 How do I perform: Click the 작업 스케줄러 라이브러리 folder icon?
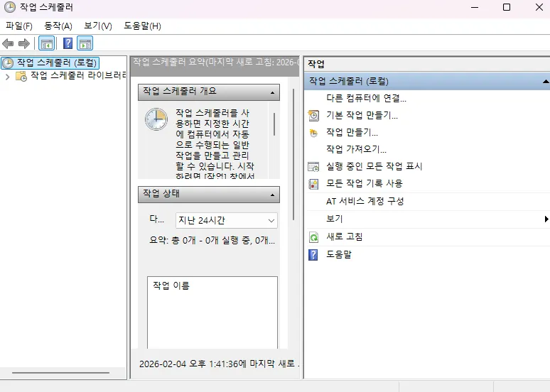(21, 76)
